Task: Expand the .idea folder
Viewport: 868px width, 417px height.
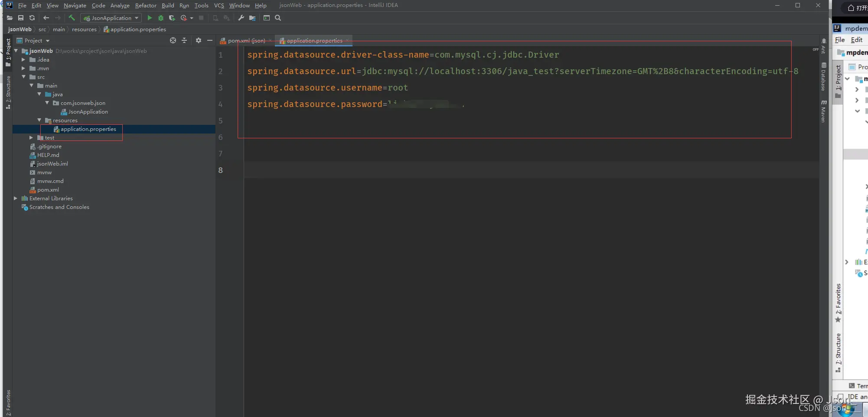Action: tap(23, 59)
